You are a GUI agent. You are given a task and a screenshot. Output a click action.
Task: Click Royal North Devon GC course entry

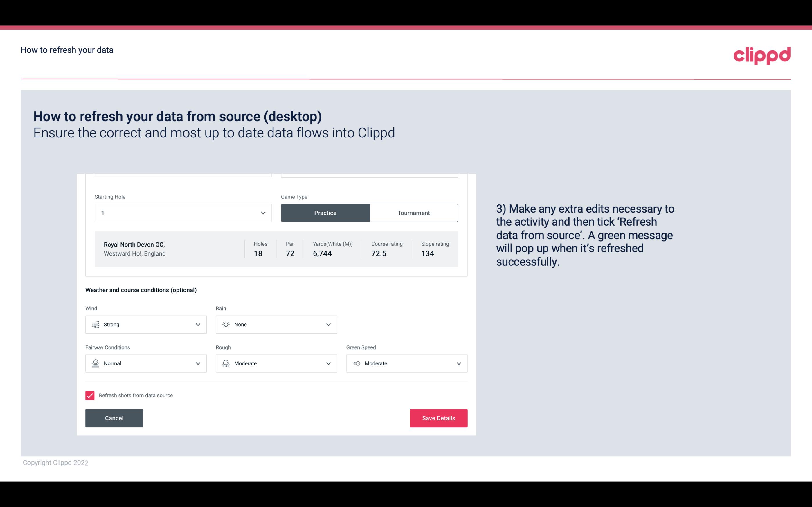(276, 249)
